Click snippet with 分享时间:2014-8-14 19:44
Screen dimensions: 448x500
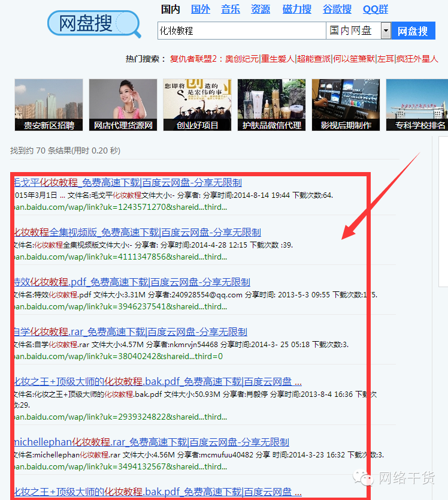tap(174, 195)
